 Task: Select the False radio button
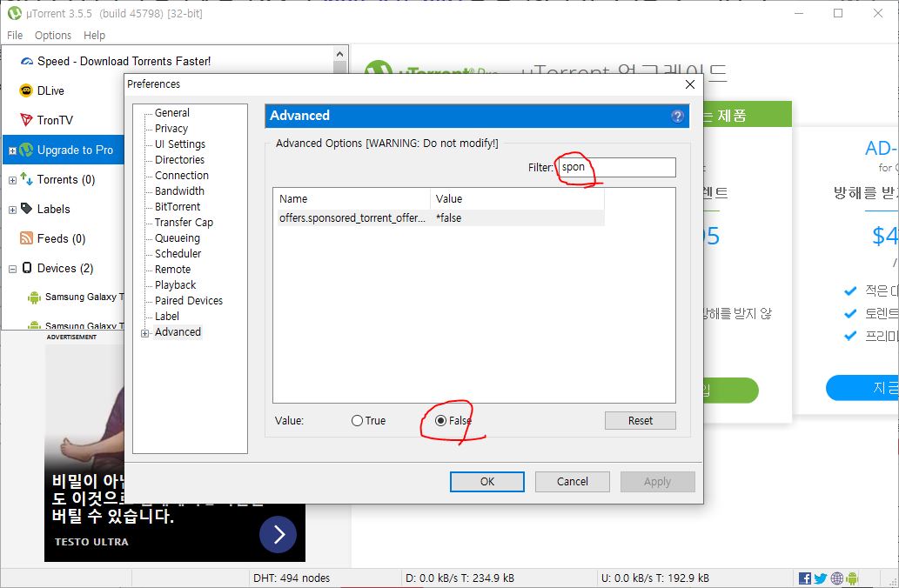pyautogui.click(x=440, y=421)
